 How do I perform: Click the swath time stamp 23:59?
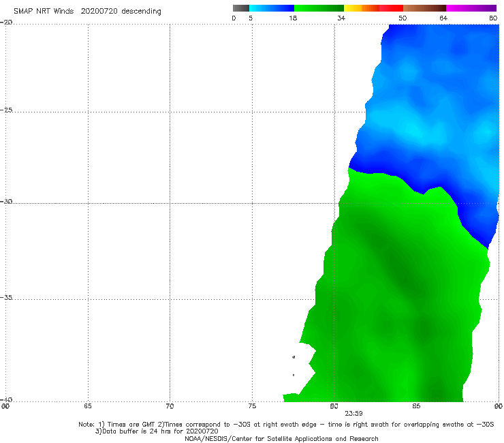pyautogui.click(x=353, y=414)
